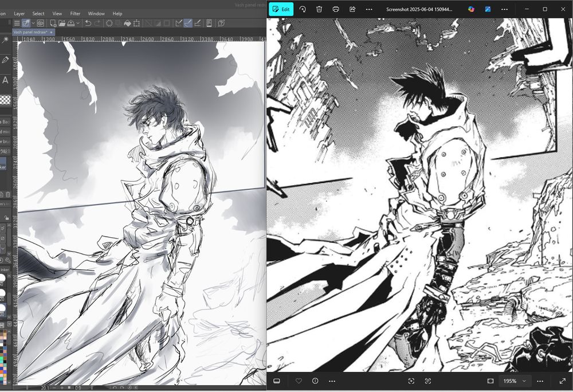Pick a color from the bottom-left color set palette
This screenshot has height=392, width=573.
click(3, 356)
